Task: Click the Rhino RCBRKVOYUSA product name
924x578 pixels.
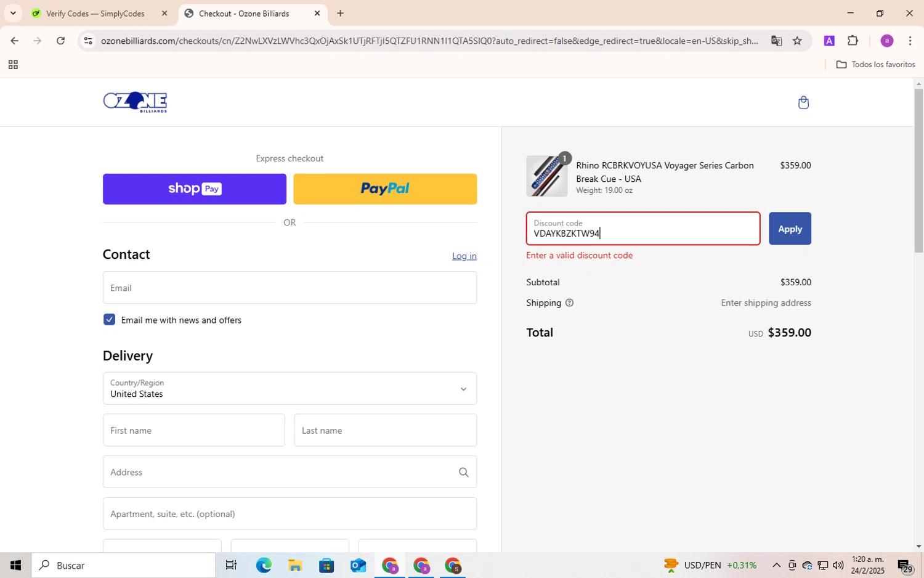Action: pos(665,172)
